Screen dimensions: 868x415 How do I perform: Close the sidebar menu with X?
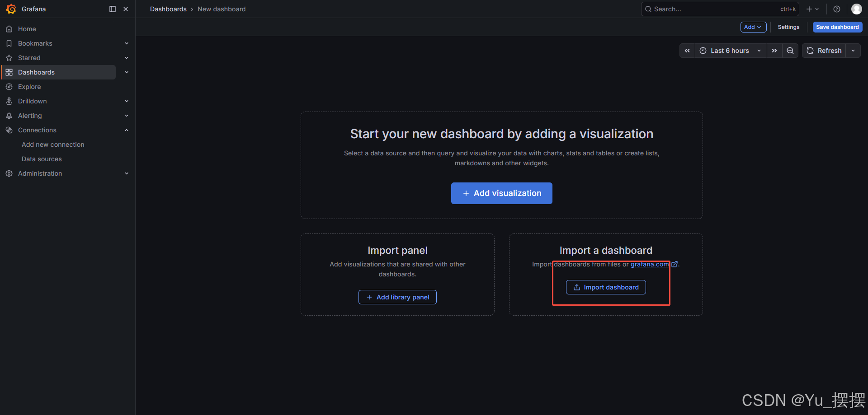[x=126, y=9]
